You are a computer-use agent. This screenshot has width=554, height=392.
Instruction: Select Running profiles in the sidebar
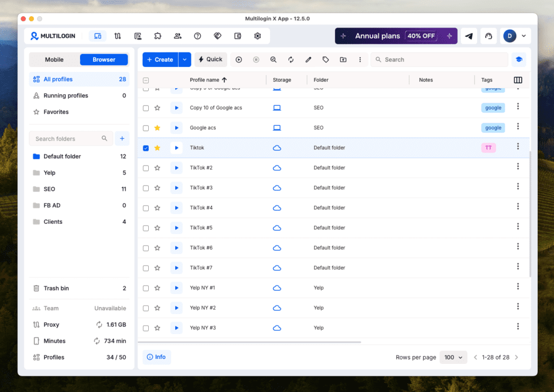click(79, 95)
